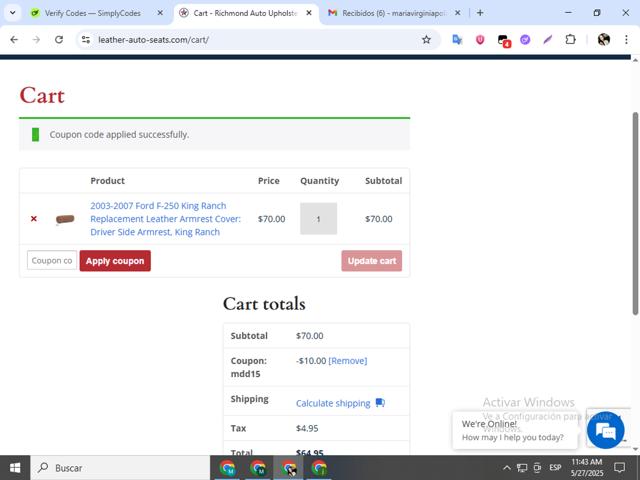640x480 pixels.
Task: Focus the Coupon code input field
Action: (52, 260)
